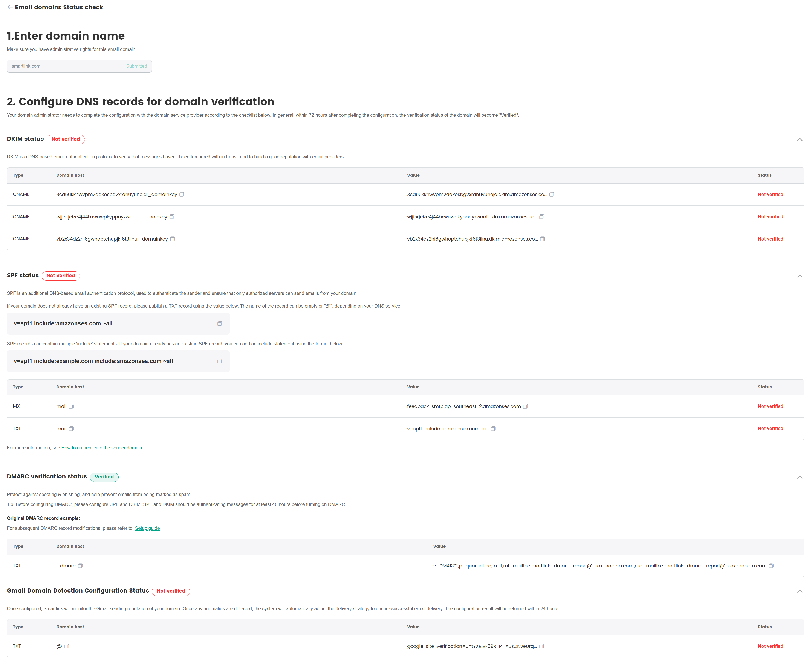Open How to authenticate the sender domain link
The width and height of the screenshot is (812, 668).
(x=102, y=448)
